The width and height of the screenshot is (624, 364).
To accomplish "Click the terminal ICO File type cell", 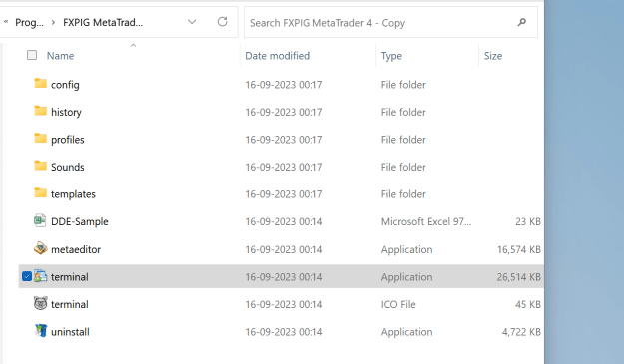I will (x=398, y=304).
